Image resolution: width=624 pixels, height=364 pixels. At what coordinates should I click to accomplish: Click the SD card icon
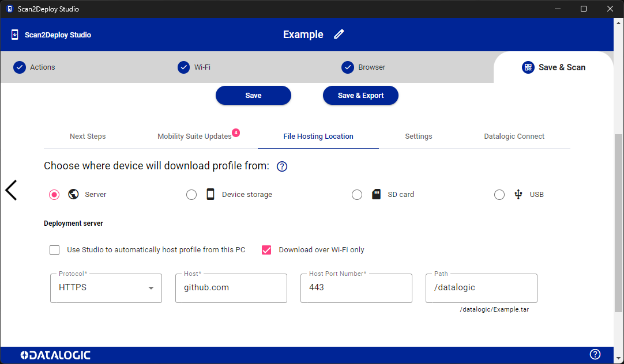376,194
